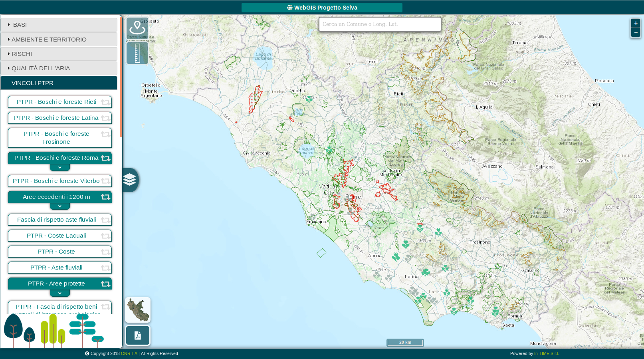Click swap icon on Aree eccedenti 1200 m
The width and height of the screenshot is (644, 359).
click(x=105, y=197)
